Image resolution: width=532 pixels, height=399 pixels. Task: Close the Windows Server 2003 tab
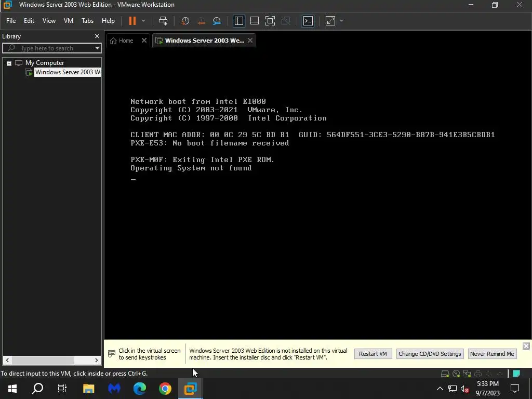click(x=250, y=41)
